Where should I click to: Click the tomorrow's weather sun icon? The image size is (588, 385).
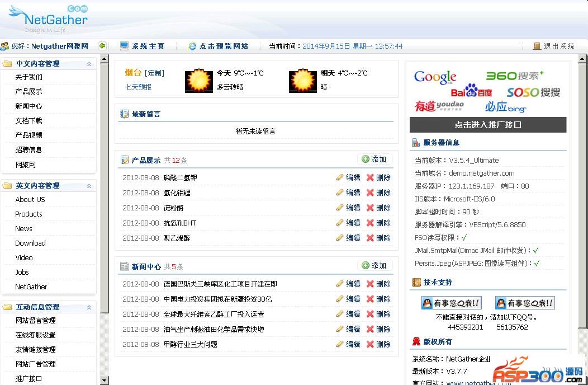[302, 81]
